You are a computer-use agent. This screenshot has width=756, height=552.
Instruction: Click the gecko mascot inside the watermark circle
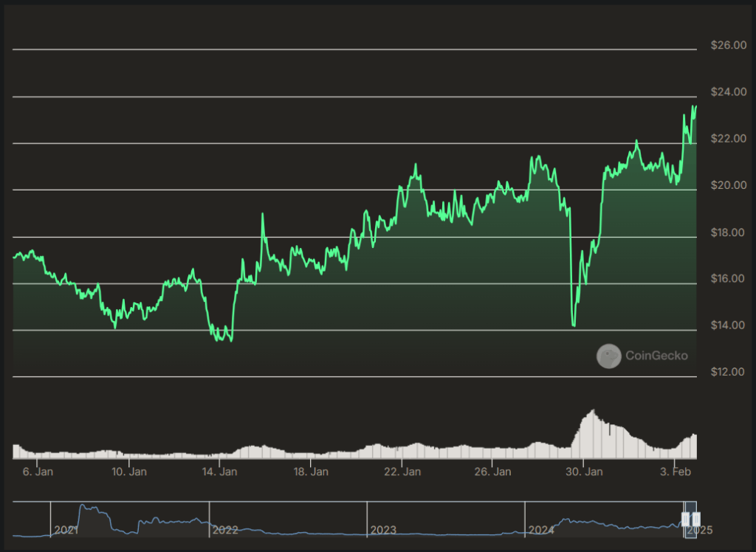(609, 356)
